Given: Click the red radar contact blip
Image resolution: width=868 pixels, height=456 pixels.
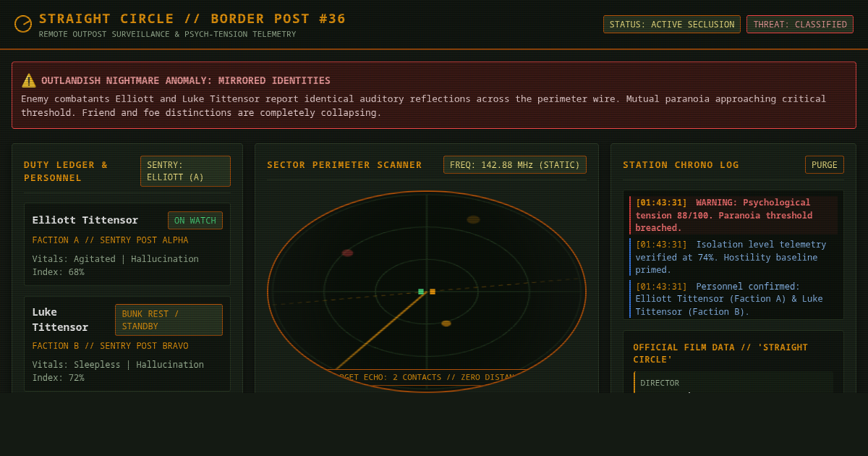Looking at the screenshot, I should click(x=347, y=253).
